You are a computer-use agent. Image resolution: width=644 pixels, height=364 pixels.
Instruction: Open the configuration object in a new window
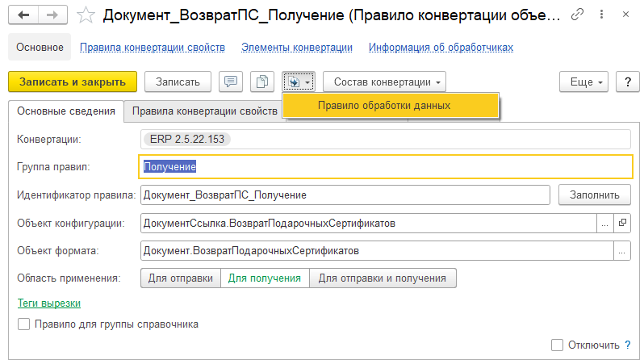point(622,223)
